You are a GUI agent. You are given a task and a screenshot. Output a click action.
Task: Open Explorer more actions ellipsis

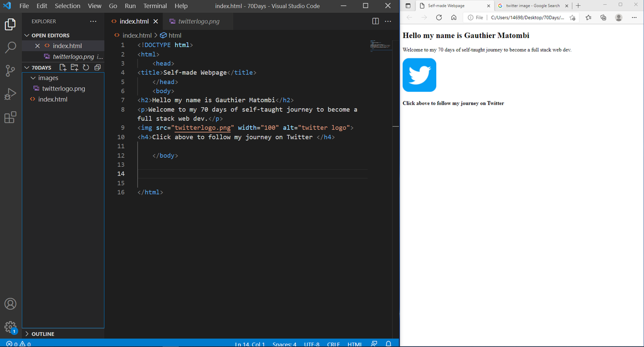pyautogui.click(x=93, y=21)
